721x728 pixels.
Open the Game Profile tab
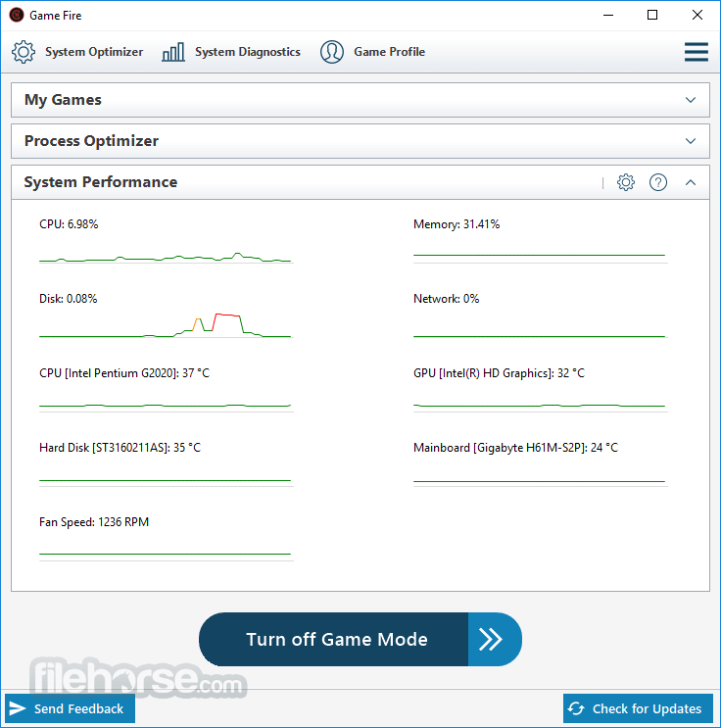pyautogui.click(x=372, y=52)
